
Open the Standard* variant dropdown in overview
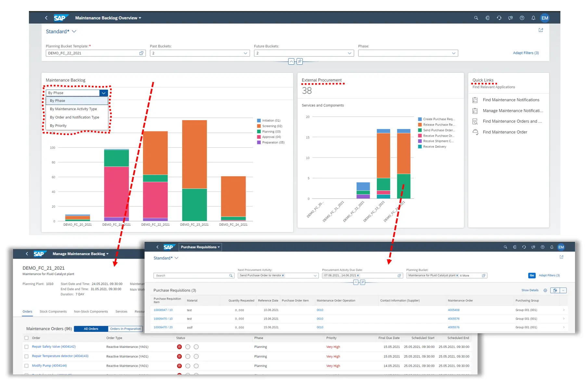74,31
